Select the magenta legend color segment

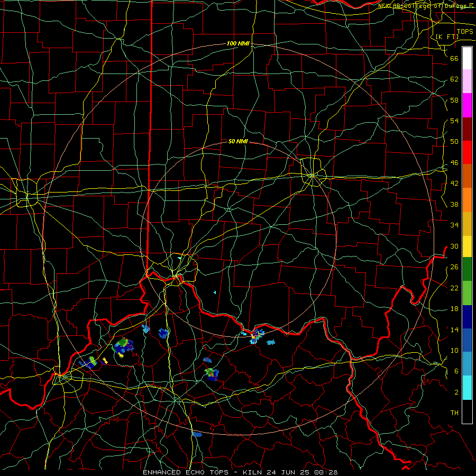[467, 105]
